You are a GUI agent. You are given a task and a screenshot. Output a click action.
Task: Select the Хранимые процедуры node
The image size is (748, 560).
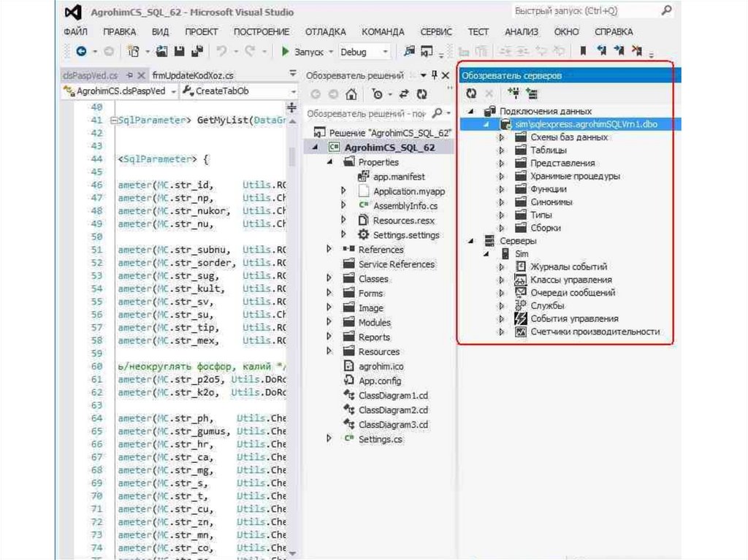(575, 176)
